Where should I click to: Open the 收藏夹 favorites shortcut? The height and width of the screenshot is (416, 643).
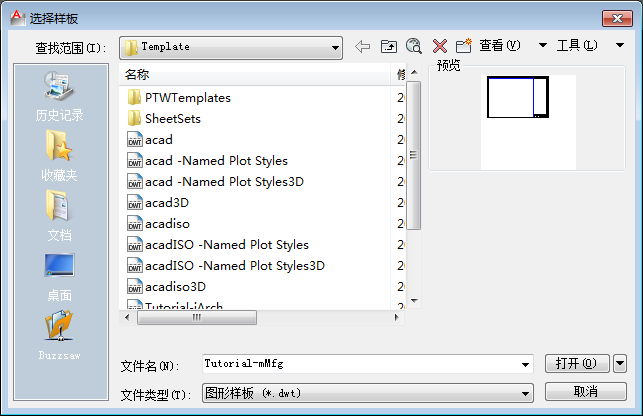(59, 156)
